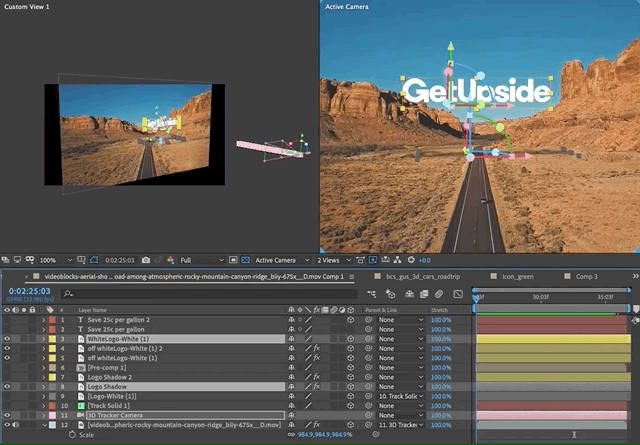Click the current time 0:02:25:03 in timeline

coord(29,291)
